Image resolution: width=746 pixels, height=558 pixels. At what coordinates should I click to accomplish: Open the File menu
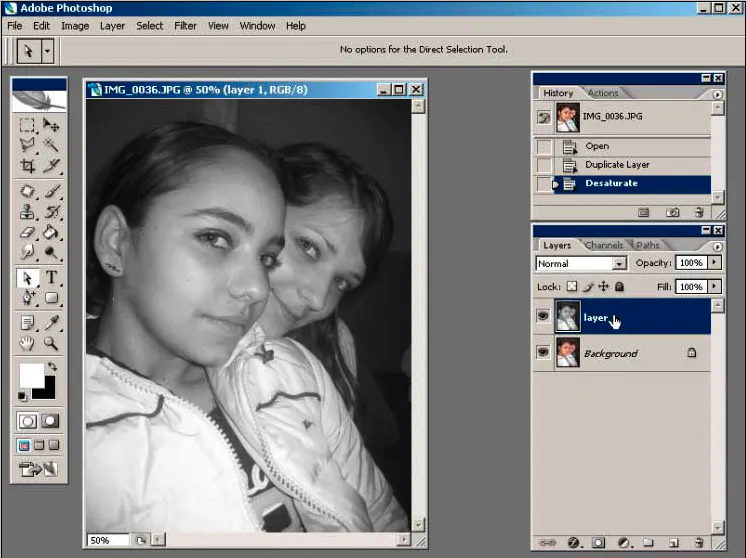point(14,26)
